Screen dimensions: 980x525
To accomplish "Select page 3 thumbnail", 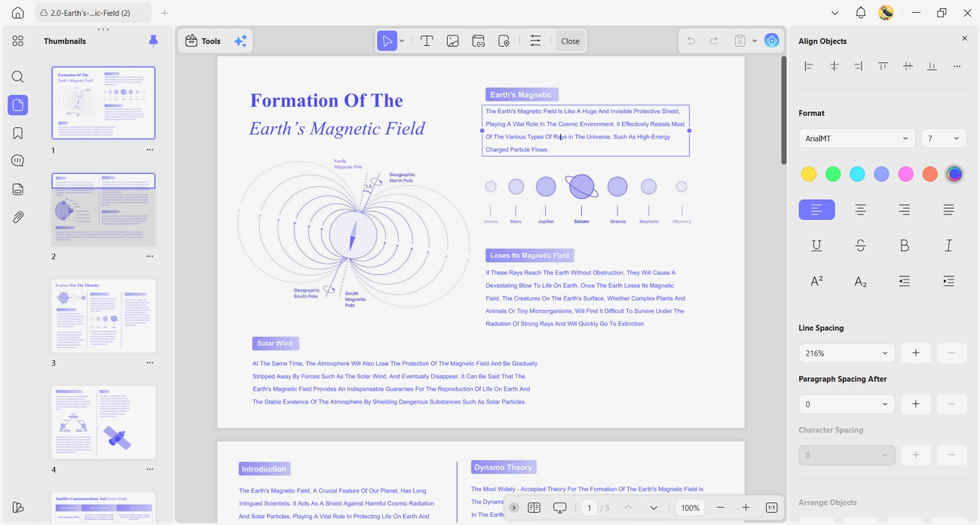I will pos(103,316).
